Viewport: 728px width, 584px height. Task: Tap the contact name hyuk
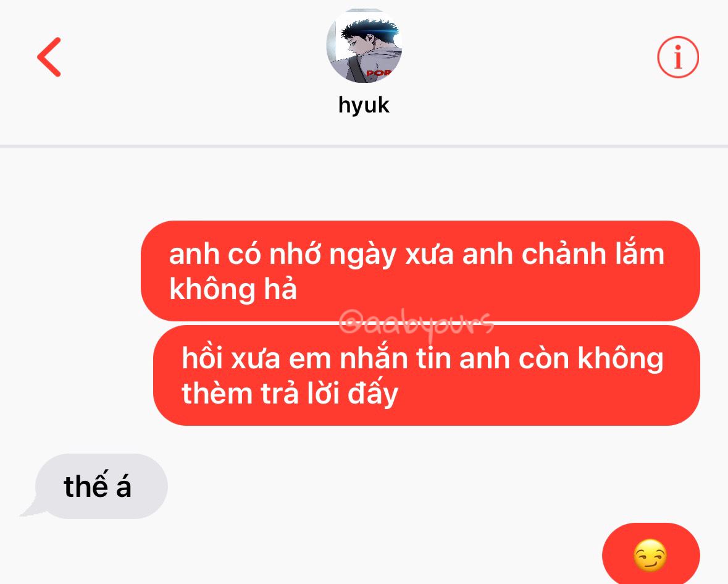(364, 105)
